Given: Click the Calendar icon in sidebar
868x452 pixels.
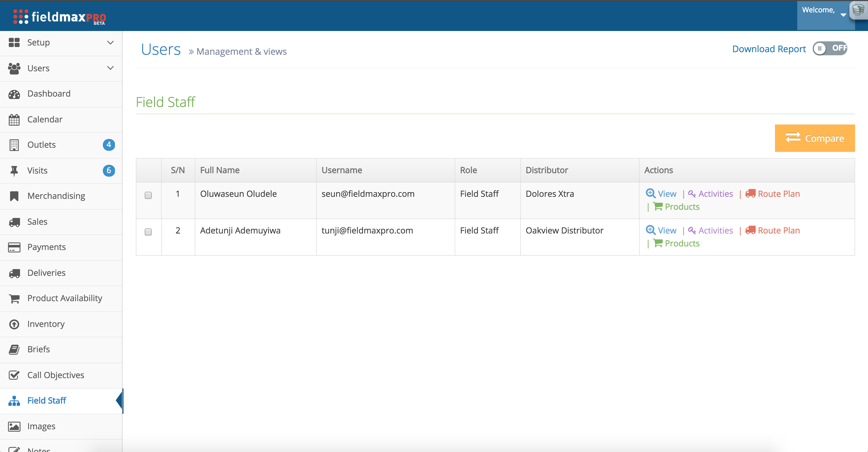Looking at the screenshot, I should (14, 120).
